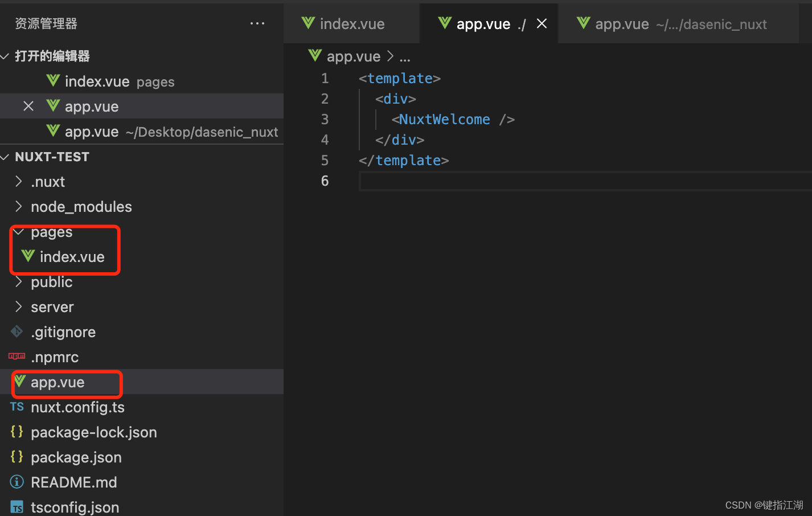The width and height of the screenshot is (812, 516).
Task: Open package-lock.json in the explorer
Action: pos(142,432)
